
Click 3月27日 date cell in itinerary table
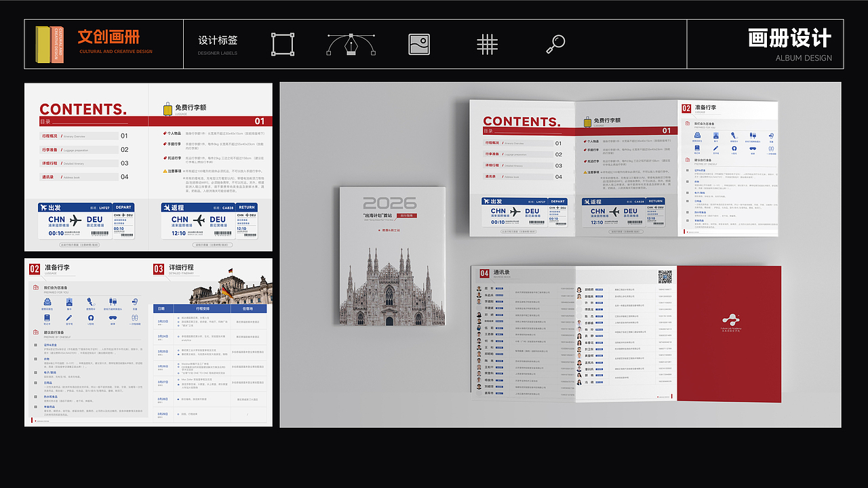[163, 382]
